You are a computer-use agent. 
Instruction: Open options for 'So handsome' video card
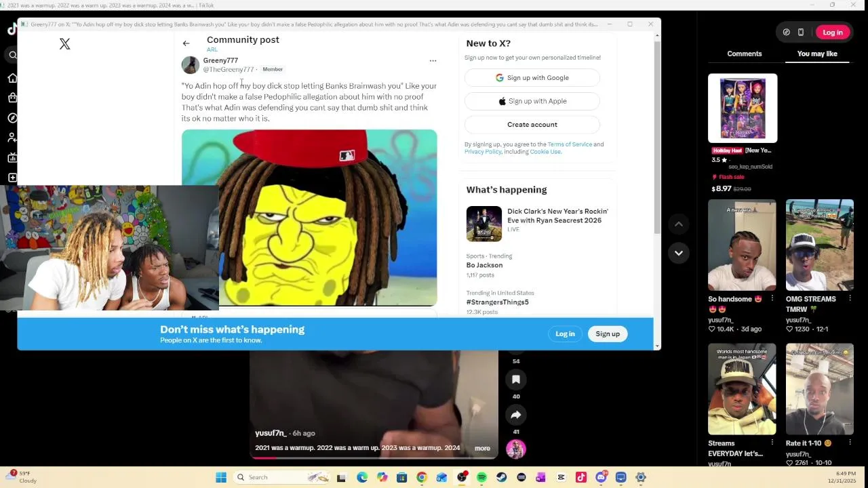(772, 299)
